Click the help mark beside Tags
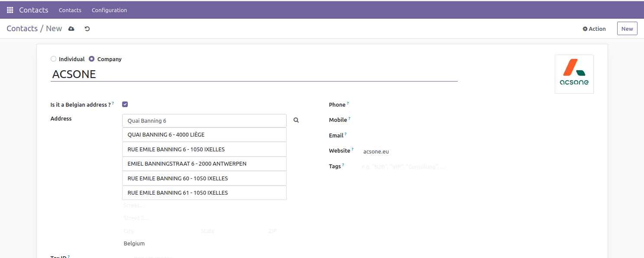 [x=343, y=164]
